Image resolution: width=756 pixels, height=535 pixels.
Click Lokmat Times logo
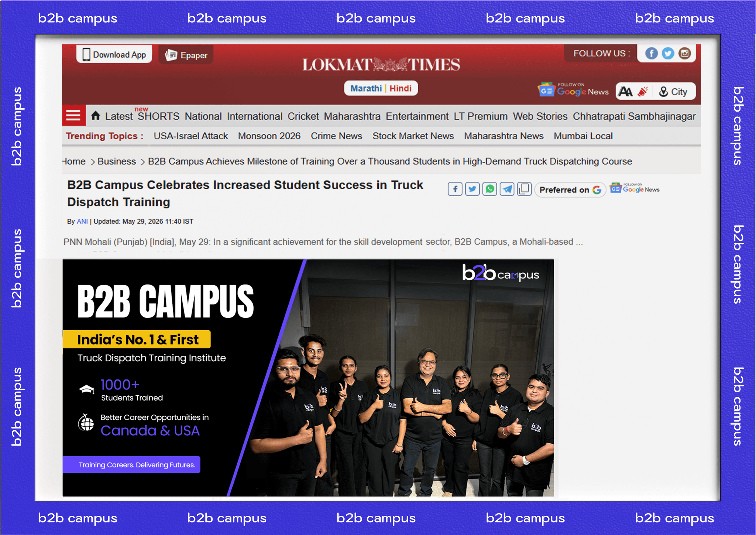click(381, 65)
